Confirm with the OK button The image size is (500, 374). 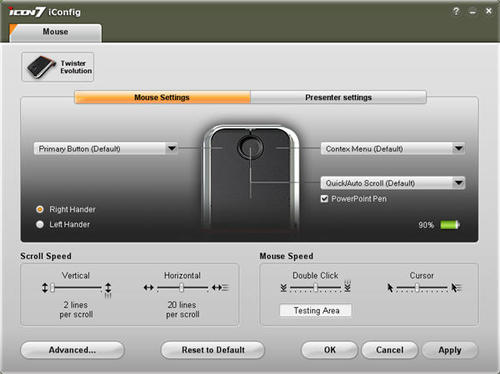point(330,350)
